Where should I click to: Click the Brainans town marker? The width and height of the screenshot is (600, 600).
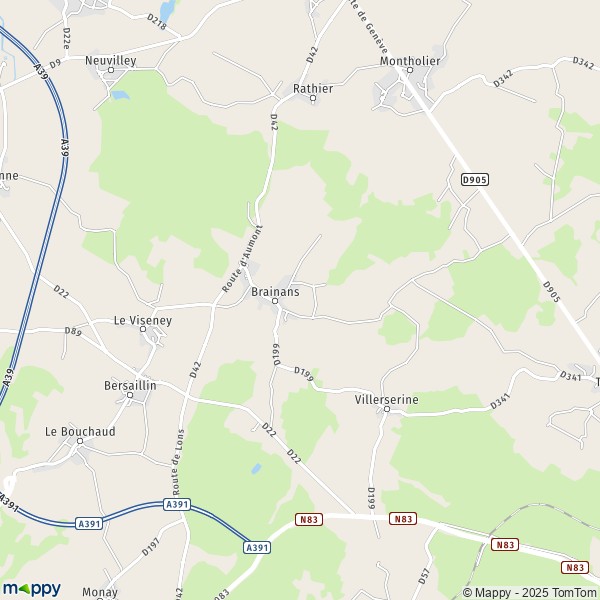pos(275,301)
